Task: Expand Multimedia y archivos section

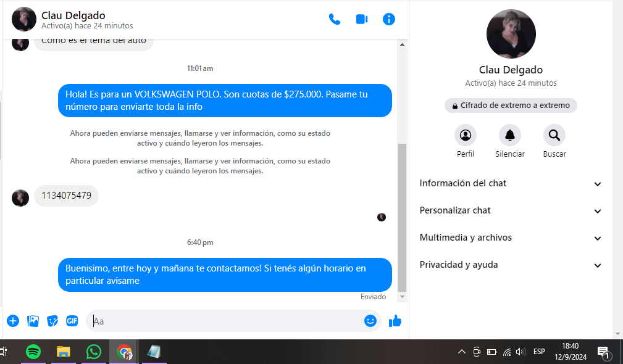Action: pyautogui.click(x=510, y=238)
